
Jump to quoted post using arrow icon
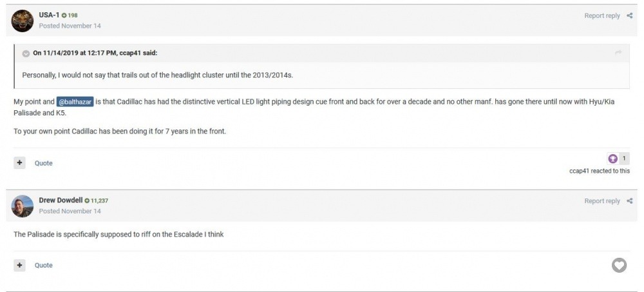click(618, 53)
